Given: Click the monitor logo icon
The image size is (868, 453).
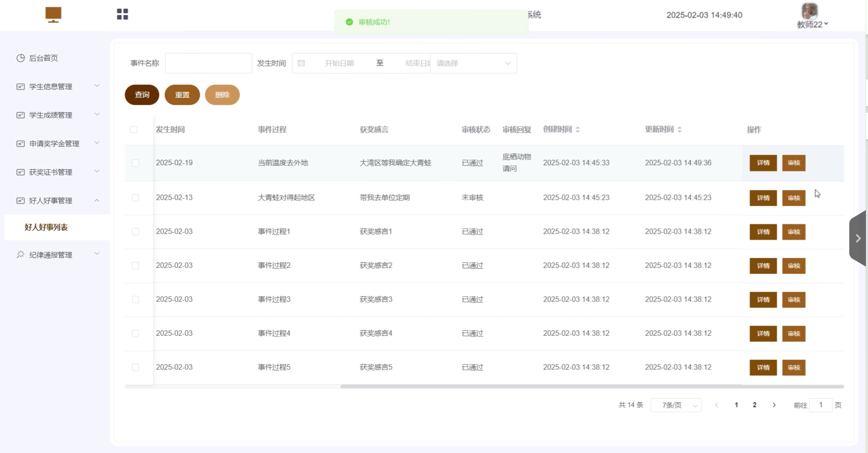Looking at the screenshot, I should point(53,15).
